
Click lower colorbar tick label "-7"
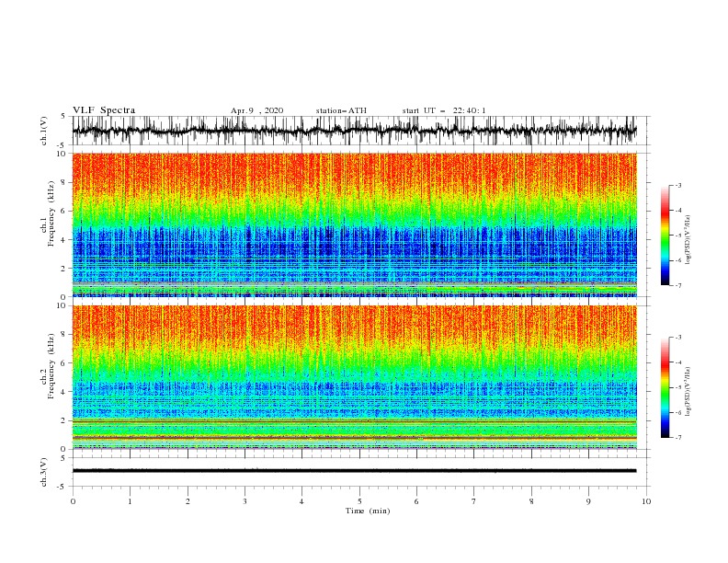[x=678, y=437]
